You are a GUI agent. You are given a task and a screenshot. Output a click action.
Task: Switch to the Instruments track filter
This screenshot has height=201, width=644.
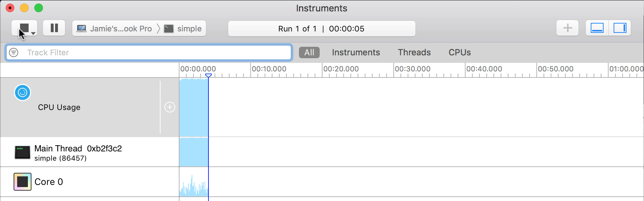click(x=356, y=52)
